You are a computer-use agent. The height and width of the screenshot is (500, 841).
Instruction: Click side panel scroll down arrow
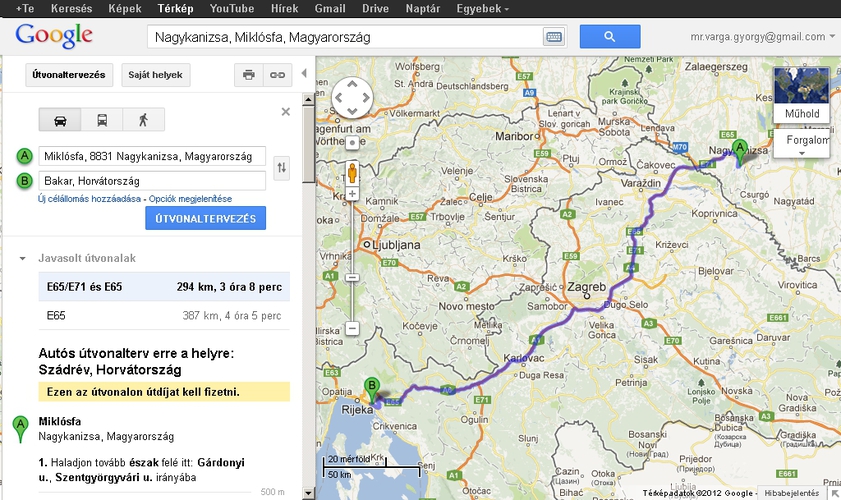308,493
